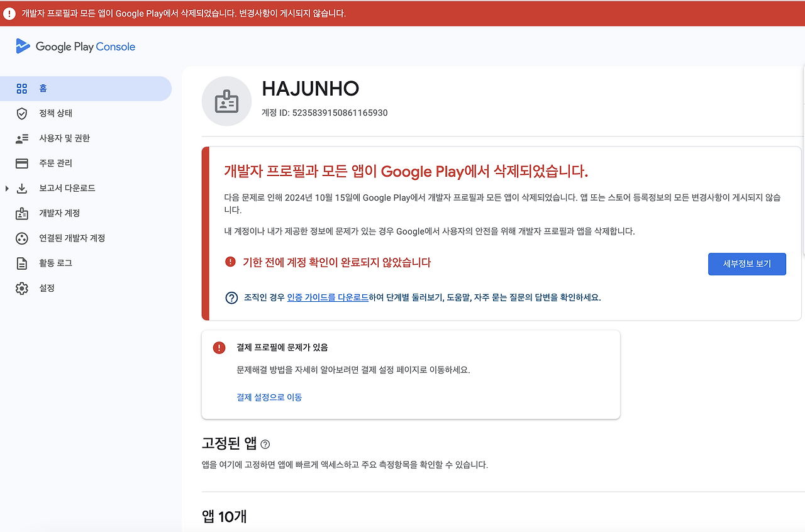
Task: Click the developer account badge icon
Action: 22,213
